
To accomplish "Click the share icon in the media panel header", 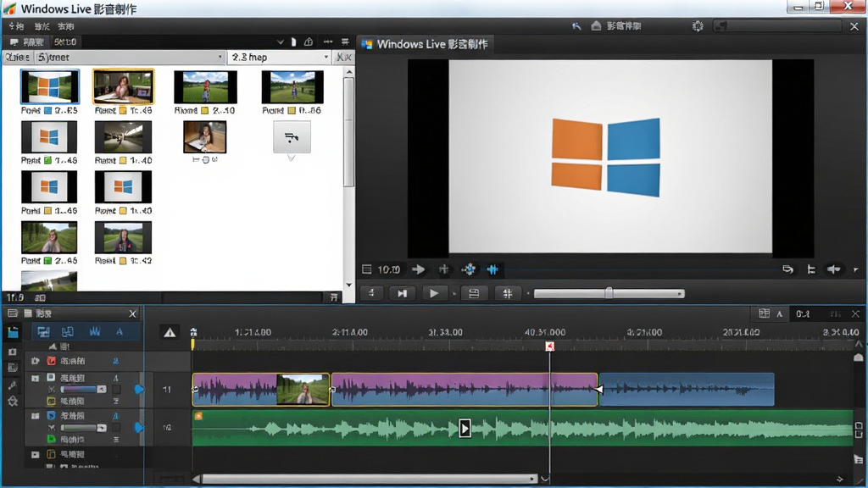I will pos(309,42).
